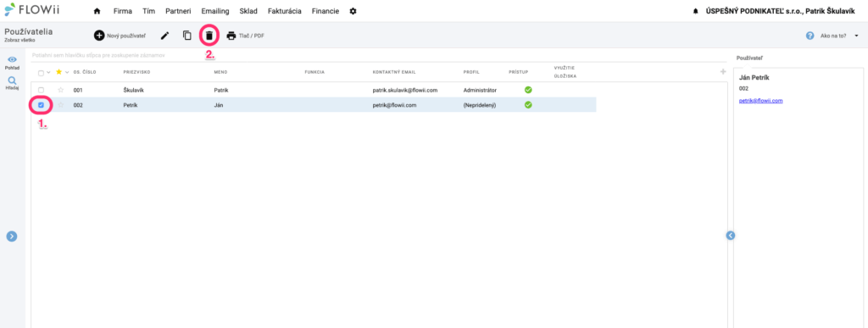The height and width of the screenshot is (328, 868).
Task: Click access status icon for Petrík
Action: (528, 105)
